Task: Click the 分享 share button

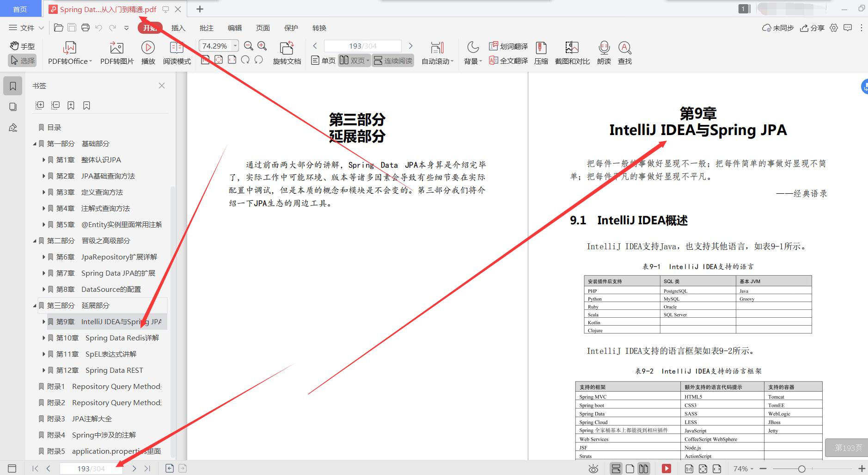Action: coord(812,28)
